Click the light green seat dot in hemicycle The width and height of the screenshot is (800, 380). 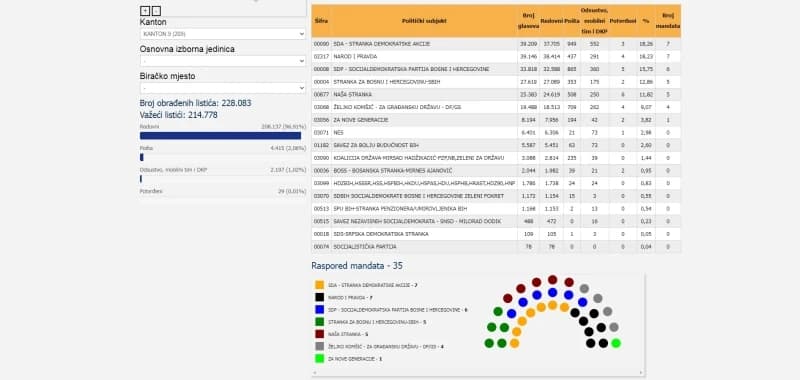tap(616, 343)
